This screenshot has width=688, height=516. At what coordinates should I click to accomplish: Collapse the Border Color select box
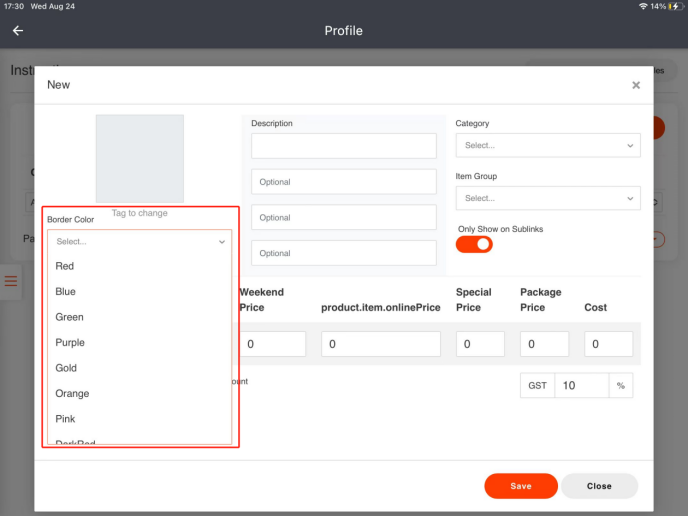[140, 241]
